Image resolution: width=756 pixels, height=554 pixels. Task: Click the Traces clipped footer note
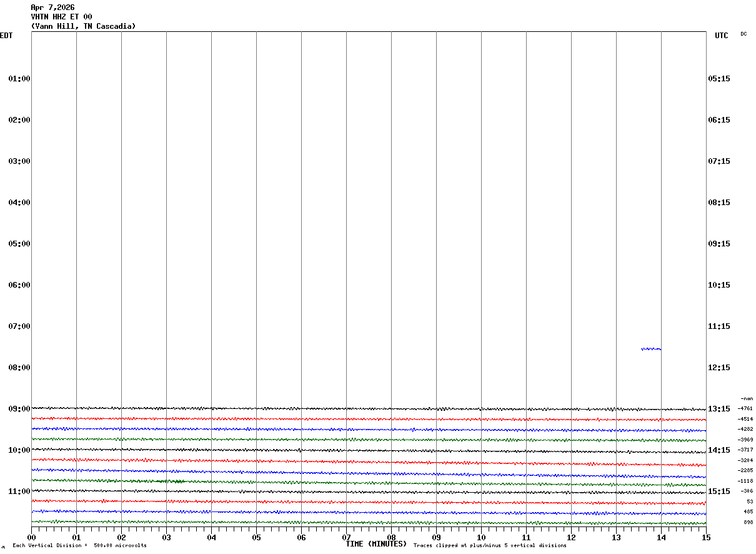pyautogui.click(x=490, y=545)
